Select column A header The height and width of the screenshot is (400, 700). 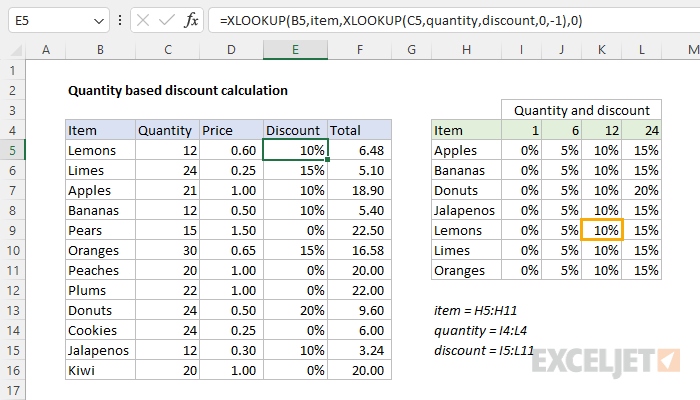[x=46, y=50]
